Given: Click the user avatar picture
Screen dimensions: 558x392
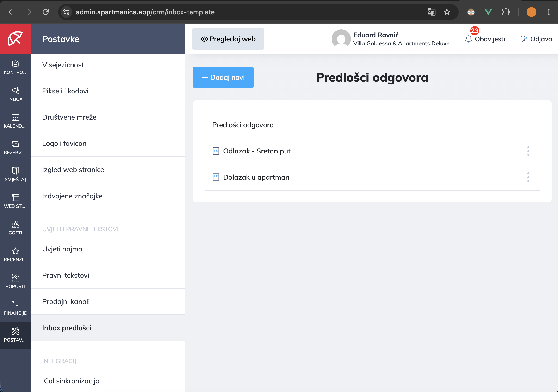Looking at the screenshot, I should point(341,39).
